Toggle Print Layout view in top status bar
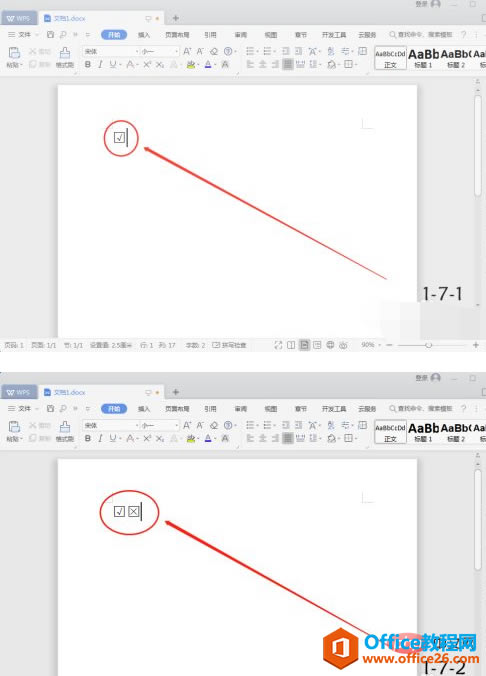 (x=304, y=345)
